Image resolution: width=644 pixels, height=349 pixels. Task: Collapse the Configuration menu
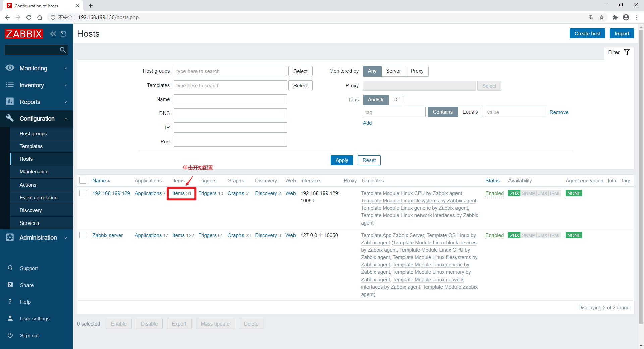(37, 118)
